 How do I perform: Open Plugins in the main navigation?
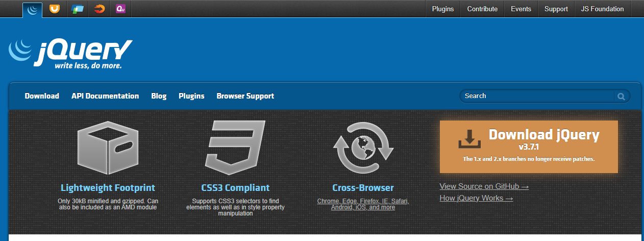point(191,96)
